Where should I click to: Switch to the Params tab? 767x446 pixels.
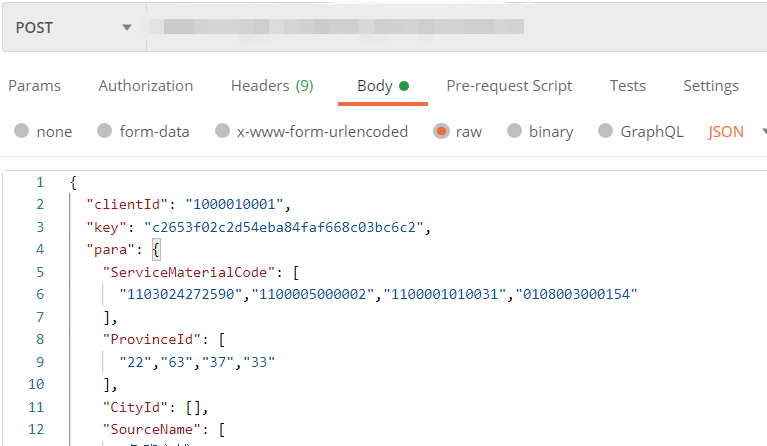[x=34, y=86]
